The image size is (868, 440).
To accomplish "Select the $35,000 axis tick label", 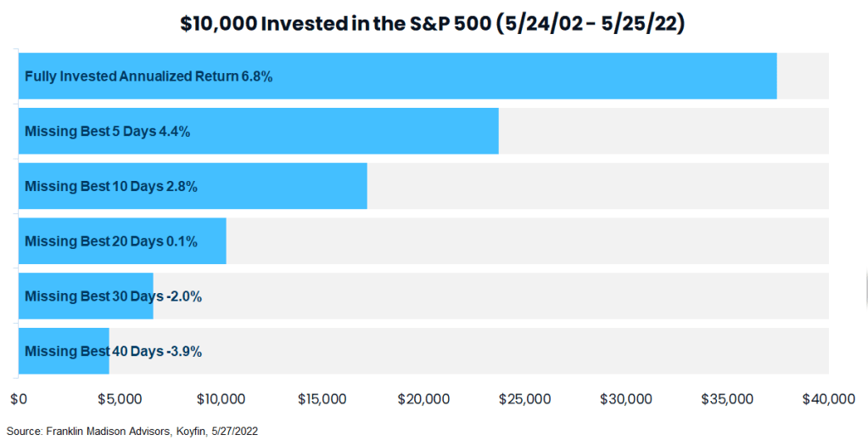I will pos(727,398).
